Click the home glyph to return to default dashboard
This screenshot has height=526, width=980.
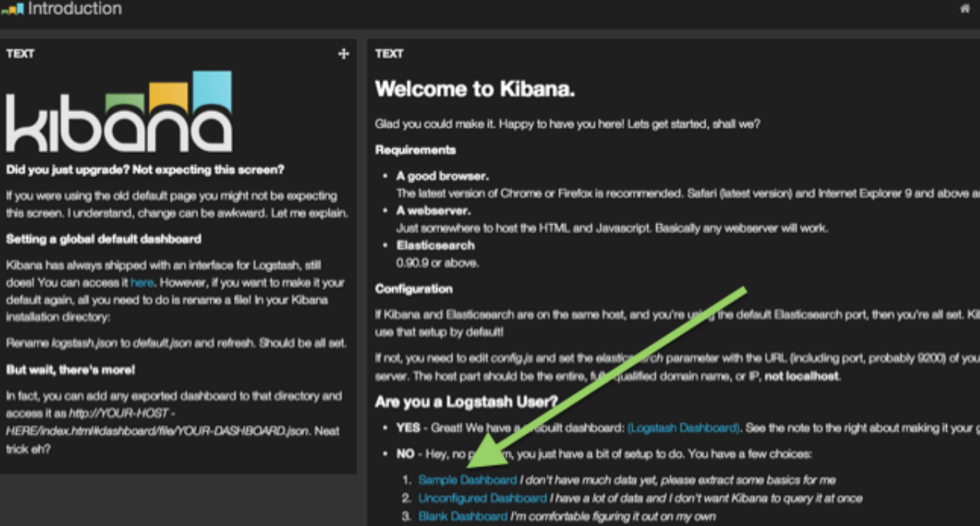(965, 7)
